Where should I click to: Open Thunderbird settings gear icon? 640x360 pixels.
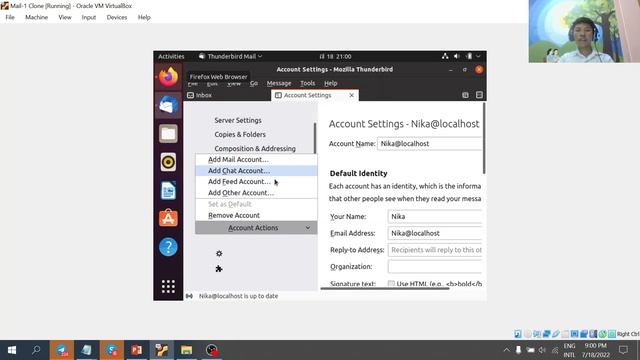click(x=219, y=253)
